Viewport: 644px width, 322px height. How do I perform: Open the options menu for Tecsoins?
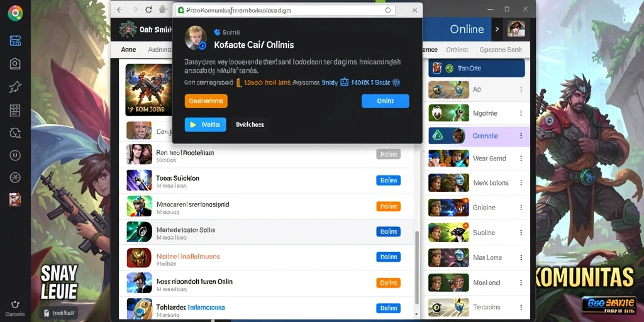tap(521, 307)
